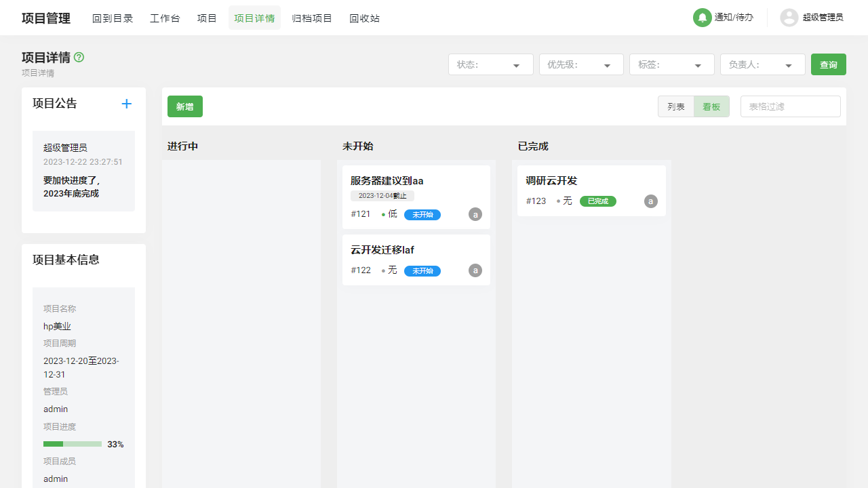The width and height of the screenshot is (868, 488).
Task: Open the 工作台 menu item
Action: click(165, 18)
